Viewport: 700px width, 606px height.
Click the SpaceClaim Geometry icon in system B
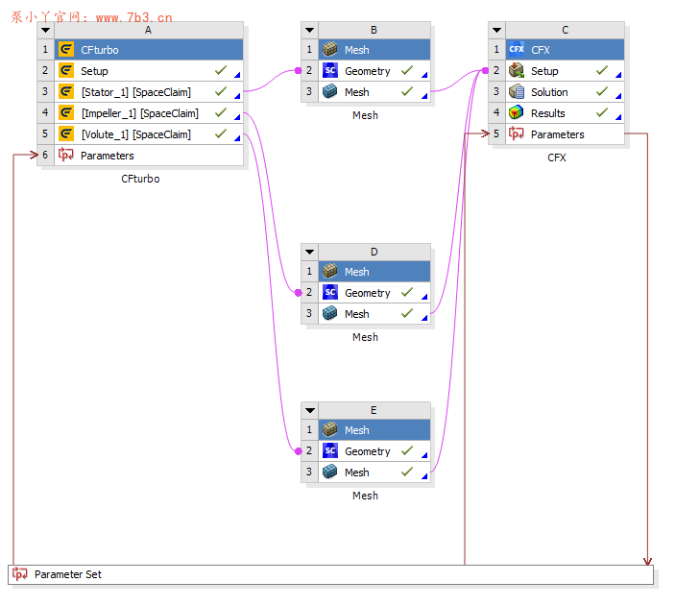pyautogui.click(x=330, y=70)
